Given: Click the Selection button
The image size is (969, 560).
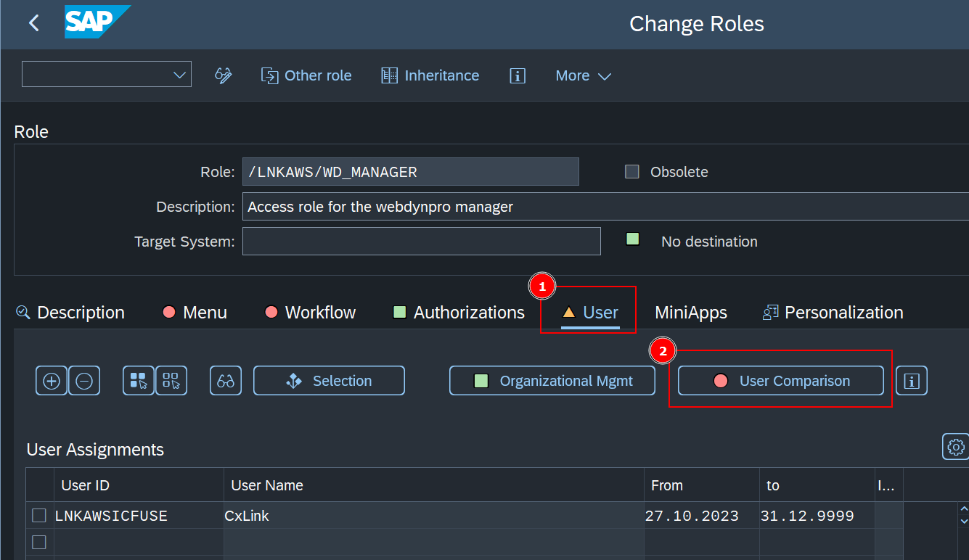Looking at the screenshot, I should tap(329, 381).
